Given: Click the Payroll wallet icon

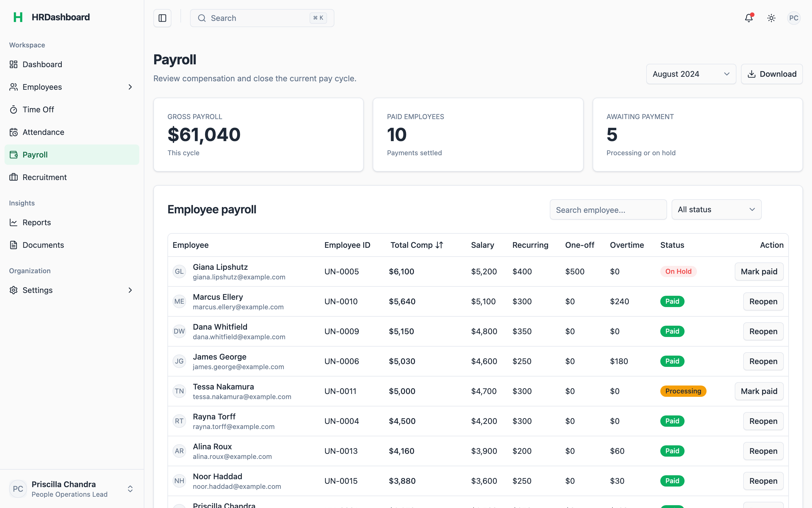Looking at the screenshot, I should coord(14,155).
